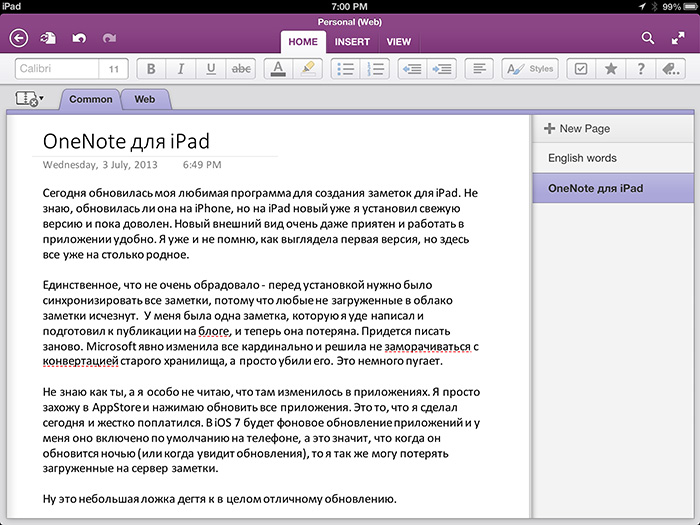The width and height of the screenshot is (700, 525).
Task: Decrease the paragraph indent
Action: pos(412,69)
